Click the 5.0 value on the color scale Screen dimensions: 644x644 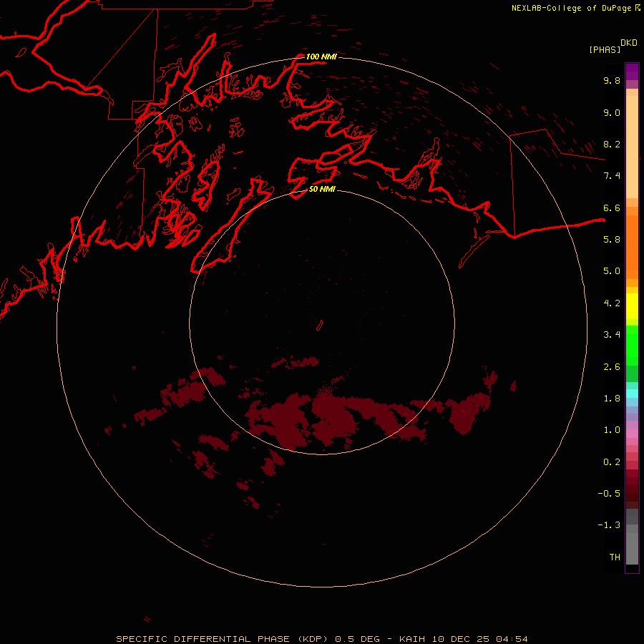pos(612,271)
